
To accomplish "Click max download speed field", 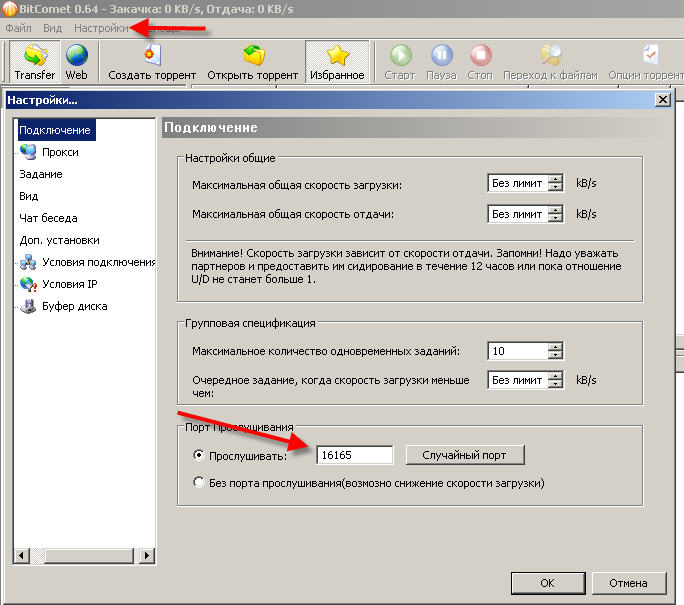I will [518, 183].
